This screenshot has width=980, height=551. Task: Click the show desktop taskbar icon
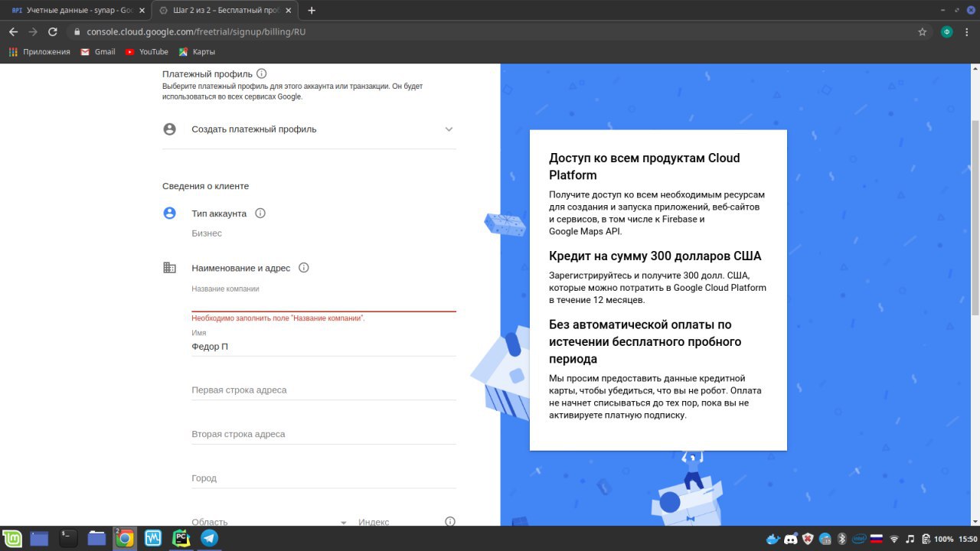point(39,538)
